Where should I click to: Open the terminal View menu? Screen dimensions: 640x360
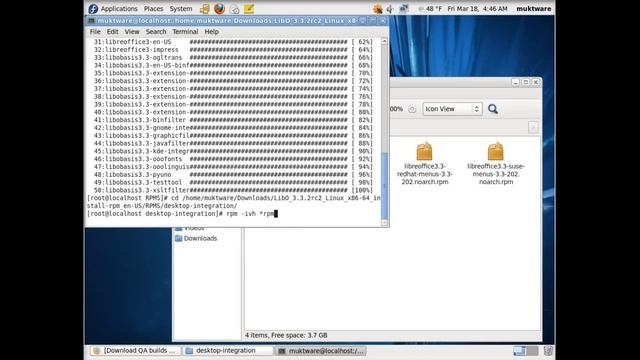tap(132, 31)
